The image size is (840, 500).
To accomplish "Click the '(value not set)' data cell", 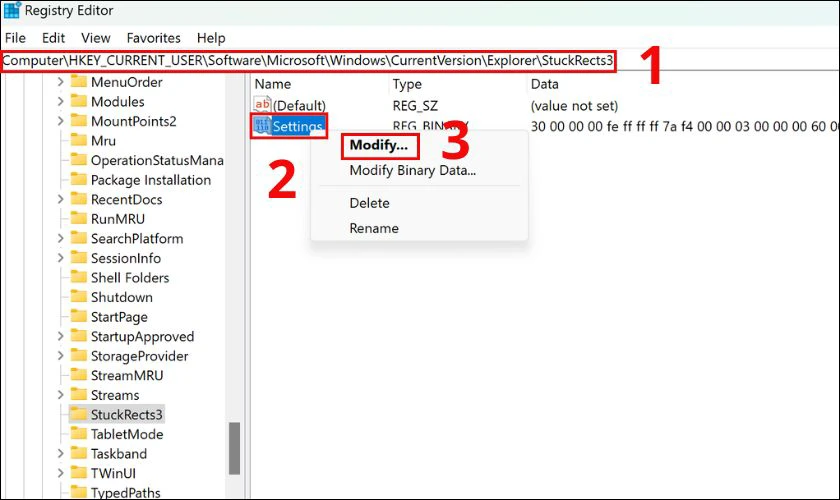I will click(574, 106).
